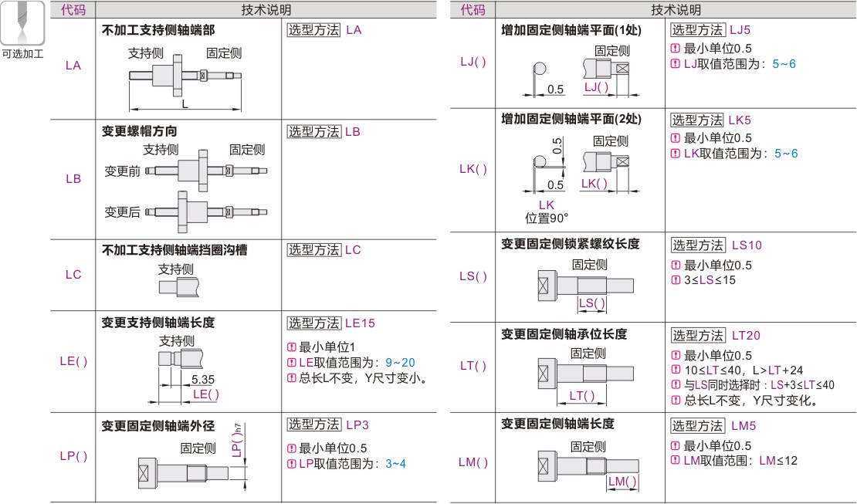The width and height of the screenshot is (857, 504).
Task: Open the 增加固定侧轴端平面(1处) diagram
Action: (581, 78)
